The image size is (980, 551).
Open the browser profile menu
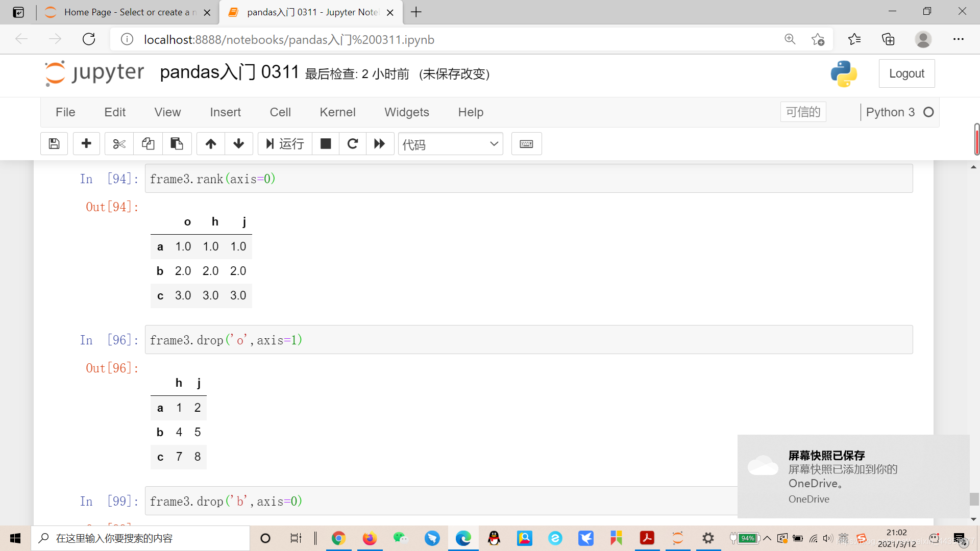click(x=923, y=39)
